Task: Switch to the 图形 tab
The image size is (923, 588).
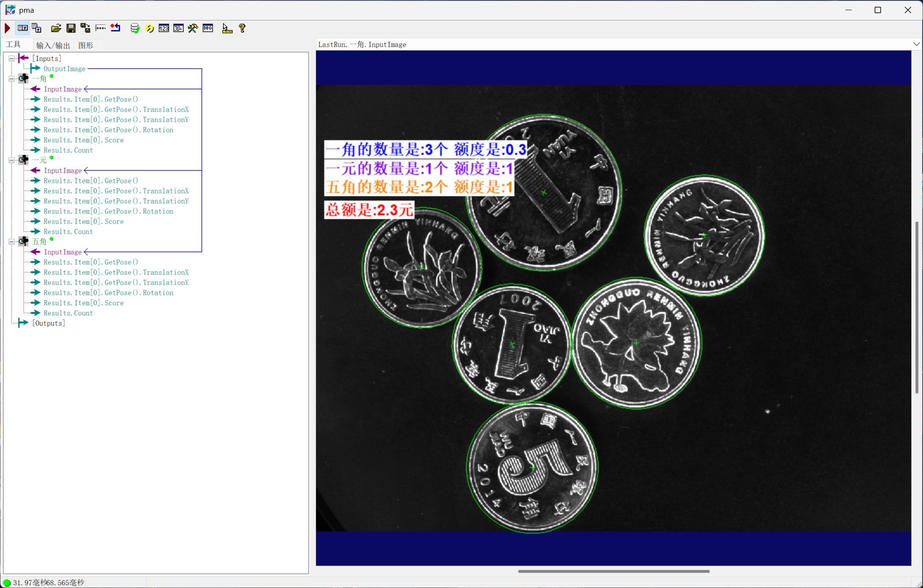Action: point(86,45)
